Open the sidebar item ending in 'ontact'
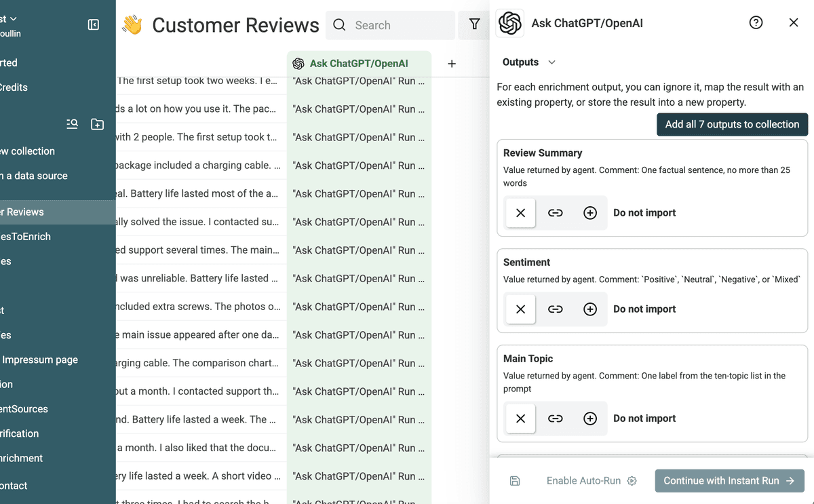814x504 pixels. point(14,486)
